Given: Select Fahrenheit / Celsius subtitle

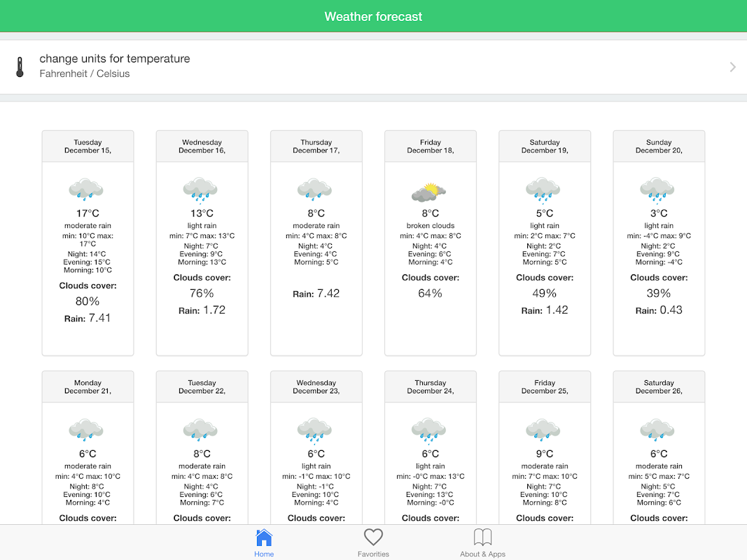Looking at the screenshot, I should click(84, 73).
